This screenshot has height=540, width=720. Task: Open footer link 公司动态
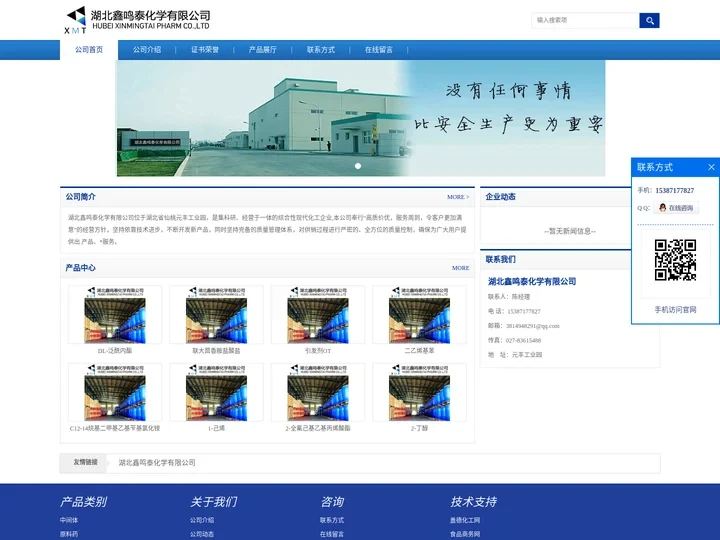tap(202, 534)
